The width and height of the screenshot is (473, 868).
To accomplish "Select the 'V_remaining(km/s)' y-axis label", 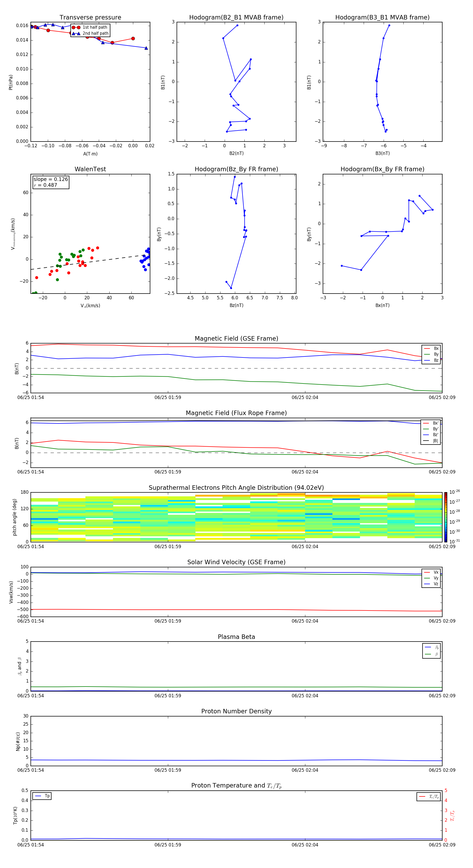I will coord(13,234).
